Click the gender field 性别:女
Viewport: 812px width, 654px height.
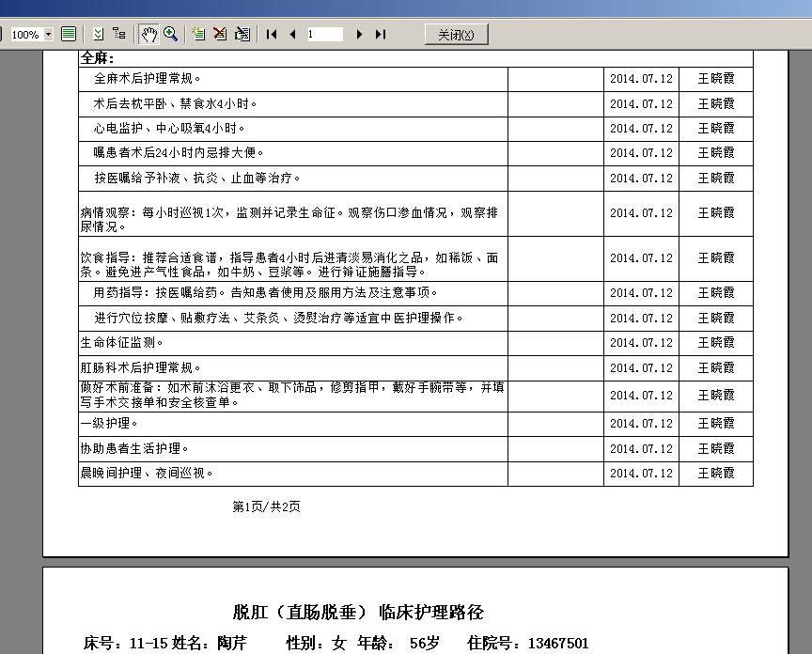tap(316, 643)
